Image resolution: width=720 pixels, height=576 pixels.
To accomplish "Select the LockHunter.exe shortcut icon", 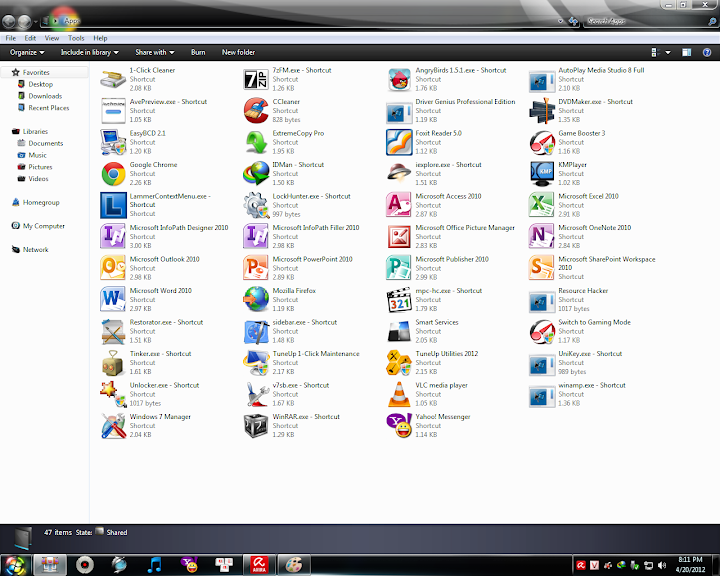I will tap(256, 205).
